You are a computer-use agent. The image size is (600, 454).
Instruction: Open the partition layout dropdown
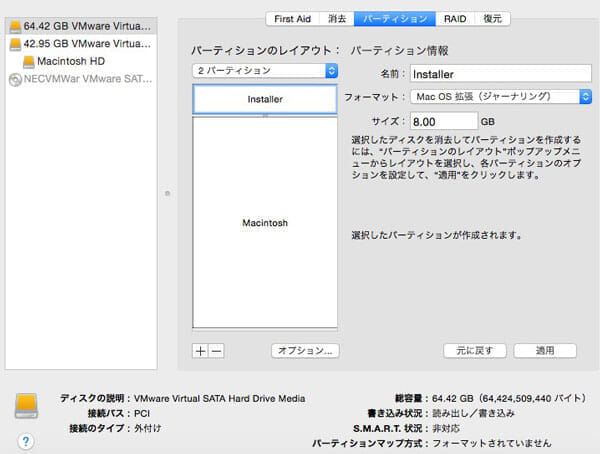(265, 71)
